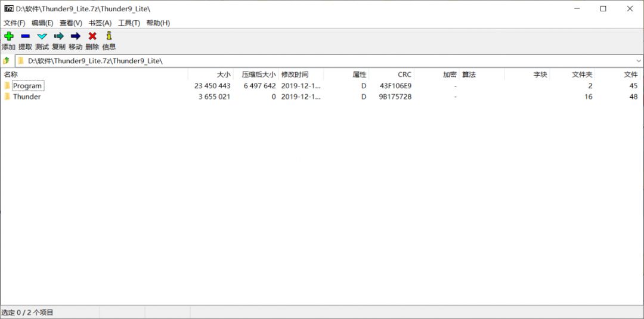
Task: Click the Program row modified date
Action: click(x=300, y=86)
